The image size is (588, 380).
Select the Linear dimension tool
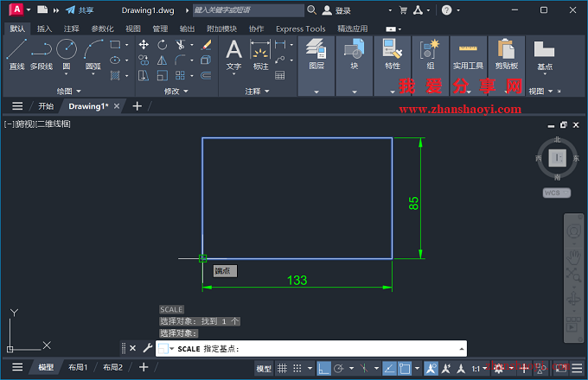pos(280,45)
